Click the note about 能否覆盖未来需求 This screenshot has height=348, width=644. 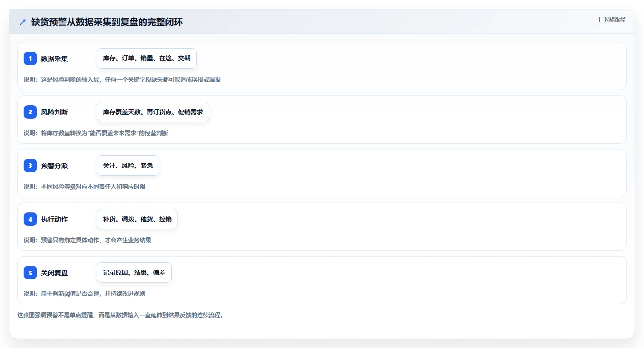[x=96, y=133]
